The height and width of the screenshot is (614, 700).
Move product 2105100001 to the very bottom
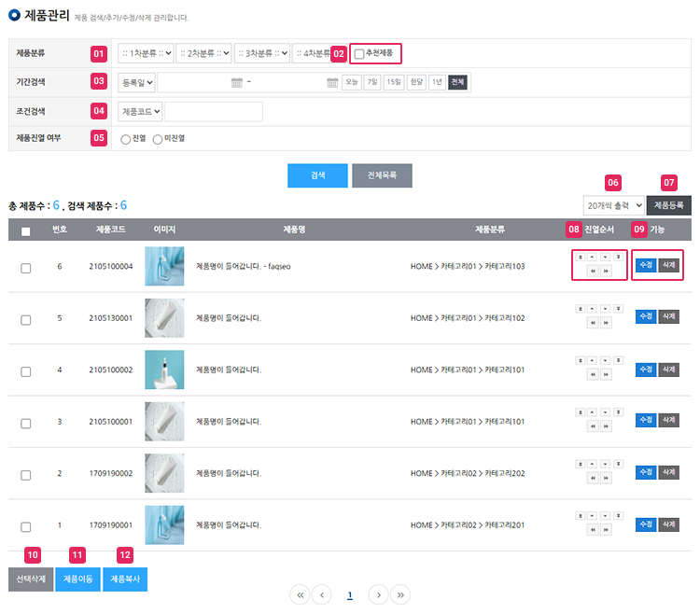[618, 412]
